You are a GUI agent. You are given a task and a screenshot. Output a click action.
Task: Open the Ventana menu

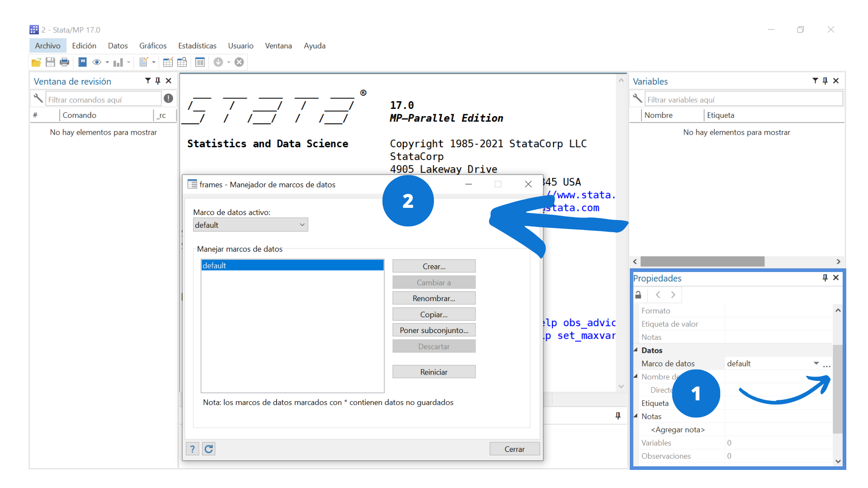pos(278,46)
